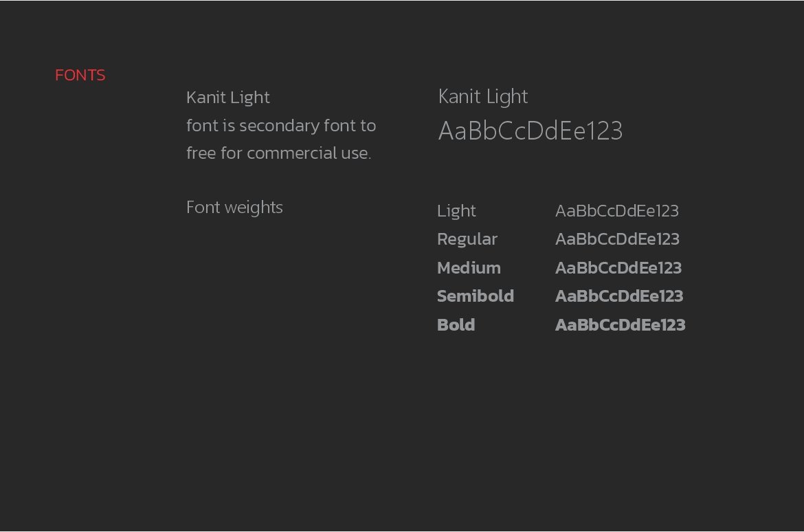Screen dimensions: 804x532
Task: Click the large AaBbCcDdEe123 specimen text
Action: 531,131
